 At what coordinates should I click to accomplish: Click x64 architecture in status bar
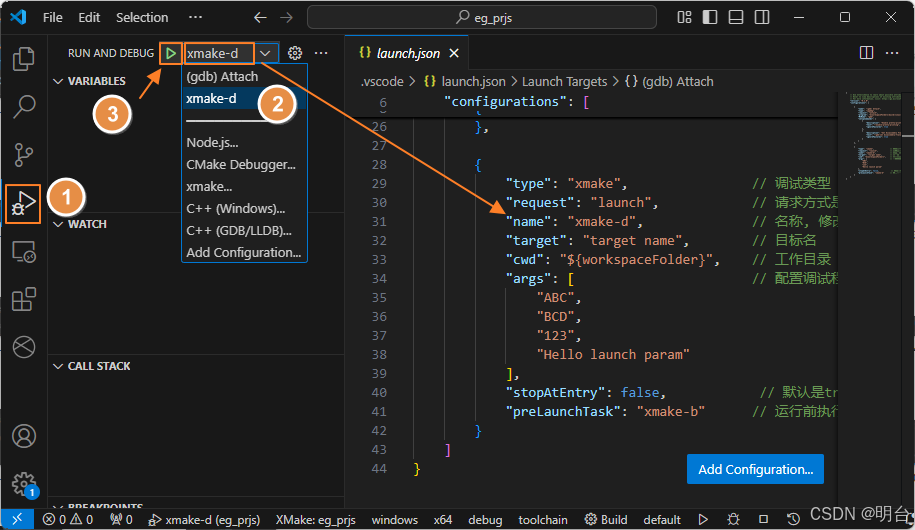click(x=443, y=519)
